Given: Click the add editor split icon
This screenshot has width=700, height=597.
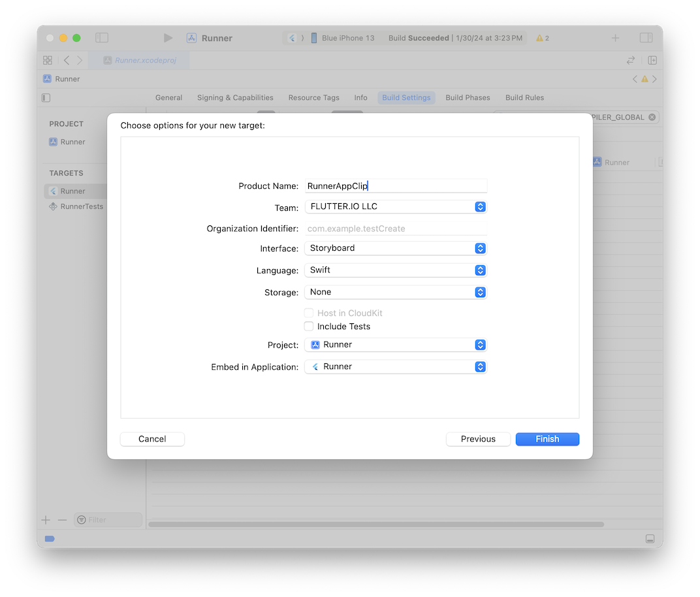Looking at the screenshot, I should pyautogui.click(x=652, y=60).
